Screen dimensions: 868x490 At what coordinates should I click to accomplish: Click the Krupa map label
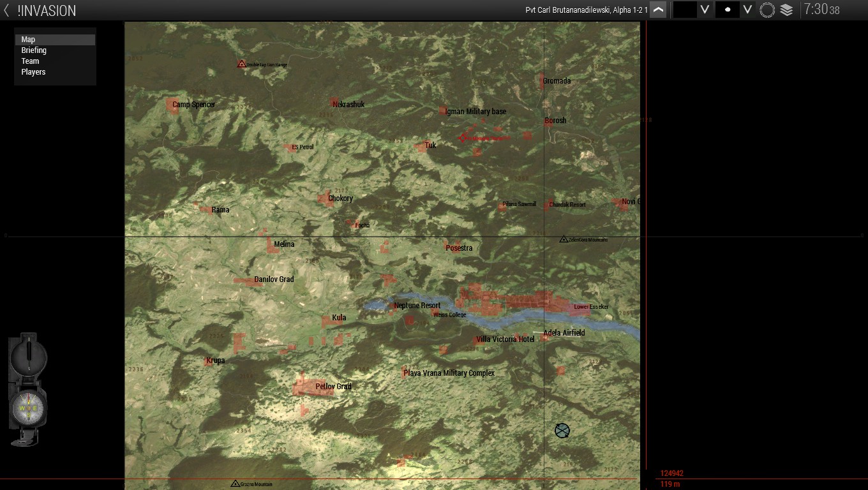[216, 360]
